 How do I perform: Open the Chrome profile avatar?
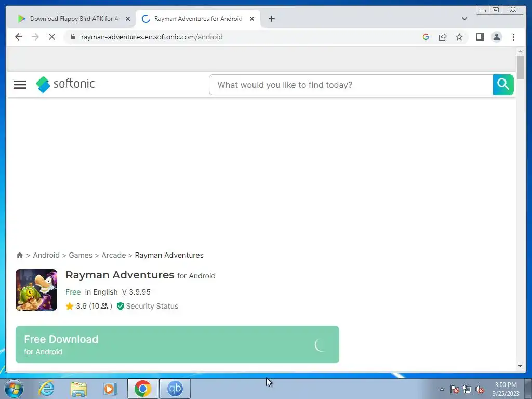[x=496, y=37]
